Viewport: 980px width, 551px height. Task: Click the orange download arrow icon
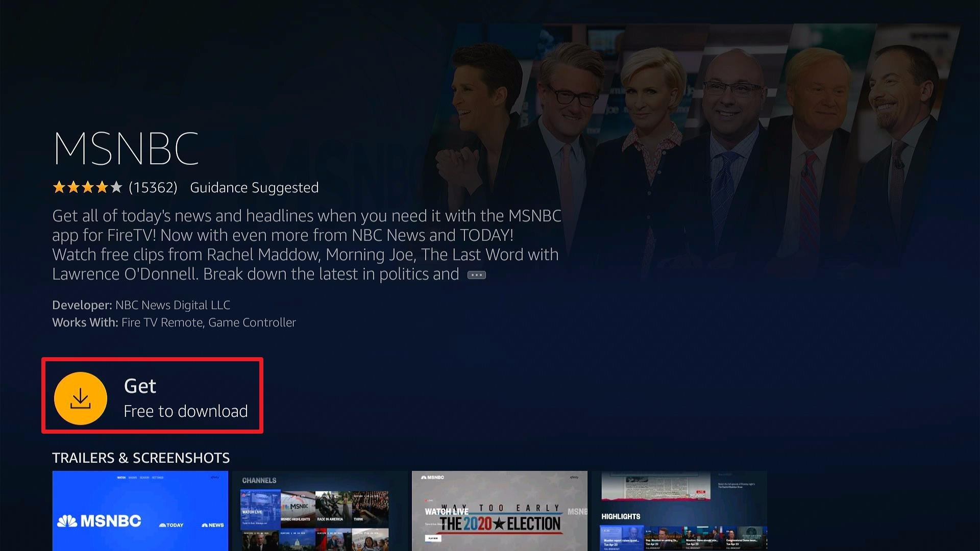(80, 398)
